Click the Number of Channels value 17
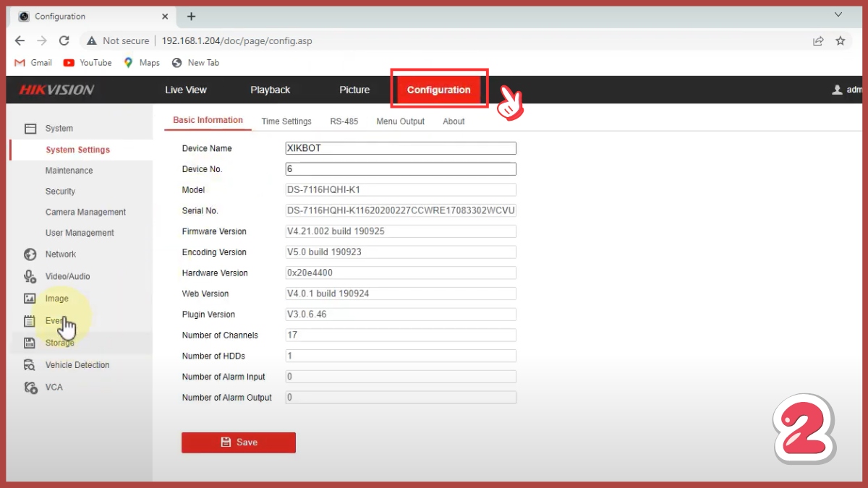This screenshot has width=868, height=488. [401, 335]
